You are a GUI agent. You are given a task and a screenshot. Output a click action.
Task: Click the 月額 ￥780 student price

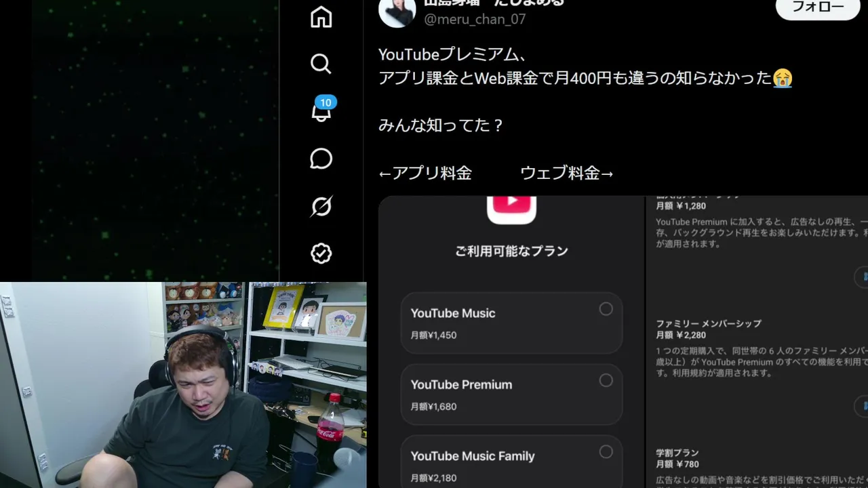[677, 464]
